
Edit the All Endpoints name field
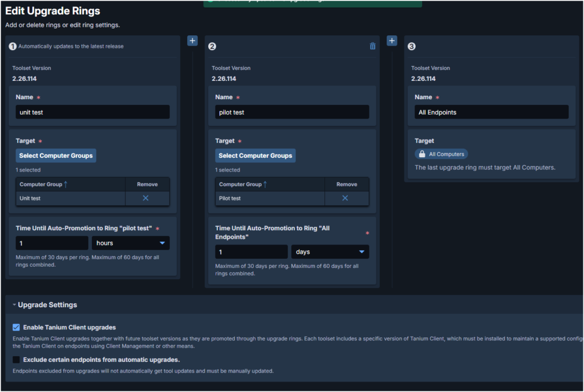(491, 112)
